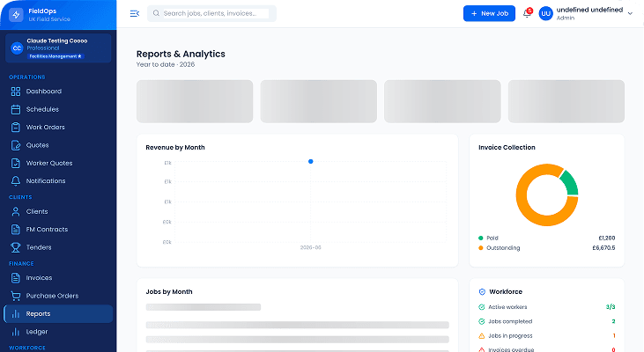Create a job with the New Job button
Image resolution: width=644 pixels, height=352 pixels.
489,13
